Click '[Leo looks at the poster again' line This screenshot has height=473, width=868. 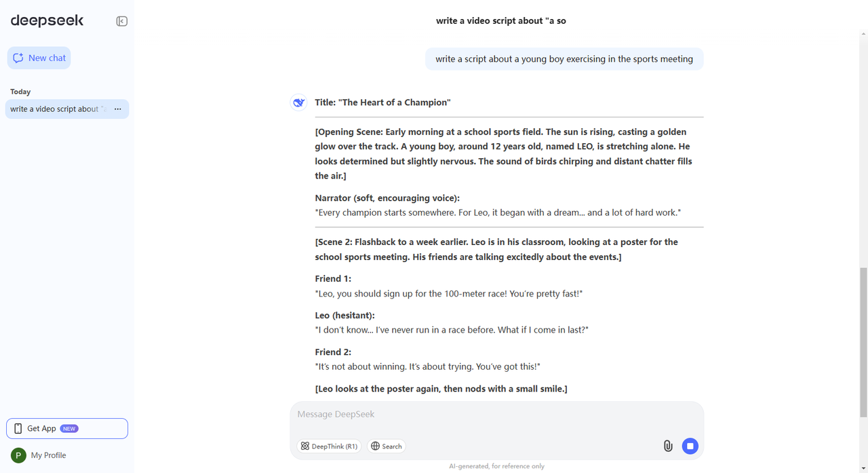pos(441,389)
